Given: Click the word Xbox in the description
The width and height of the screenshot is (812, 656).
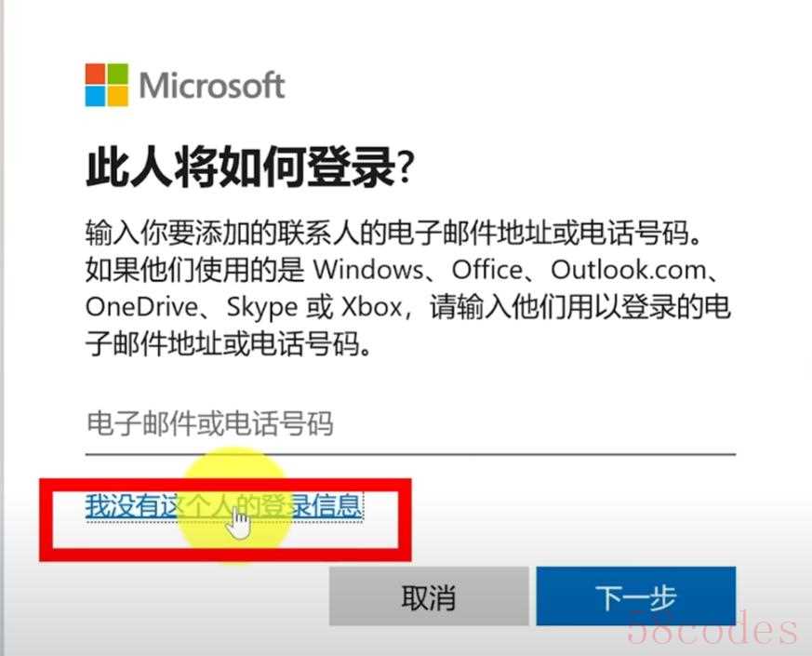Looking at the screenshot, I should coord(372,307).
